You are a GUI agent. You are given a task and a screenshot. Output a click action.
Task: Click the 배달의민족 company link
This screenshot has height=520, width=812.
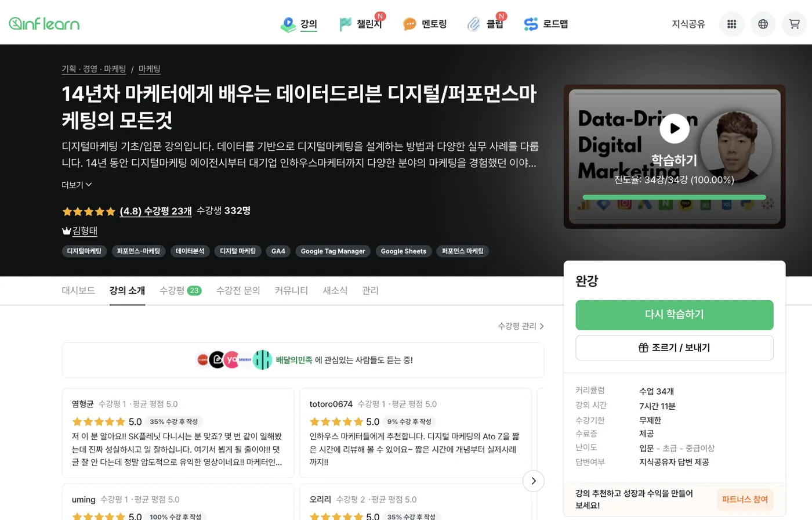click(x=294, y=360)
